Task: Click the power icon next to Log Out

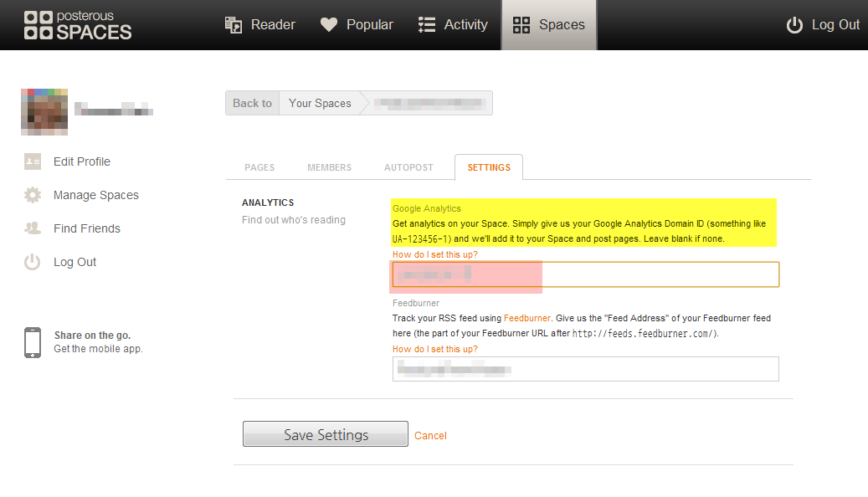Action: click(794, 24)
